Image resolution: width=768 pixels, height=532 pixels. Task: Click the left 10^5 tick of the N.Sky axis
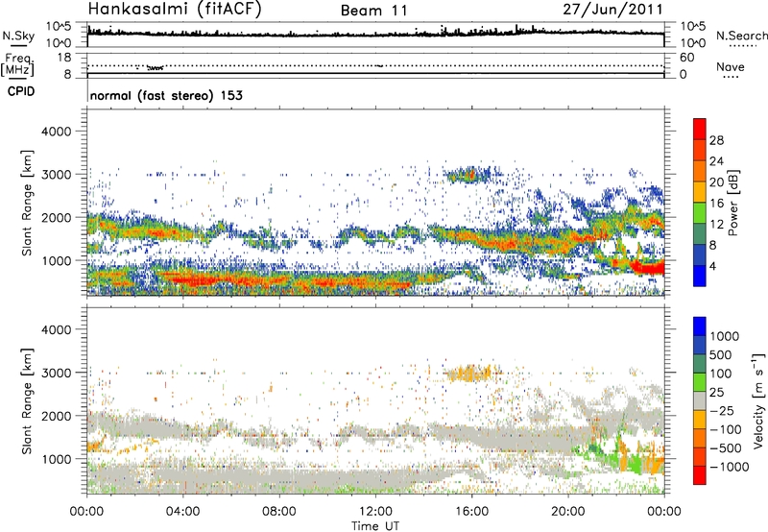[59, 27]
